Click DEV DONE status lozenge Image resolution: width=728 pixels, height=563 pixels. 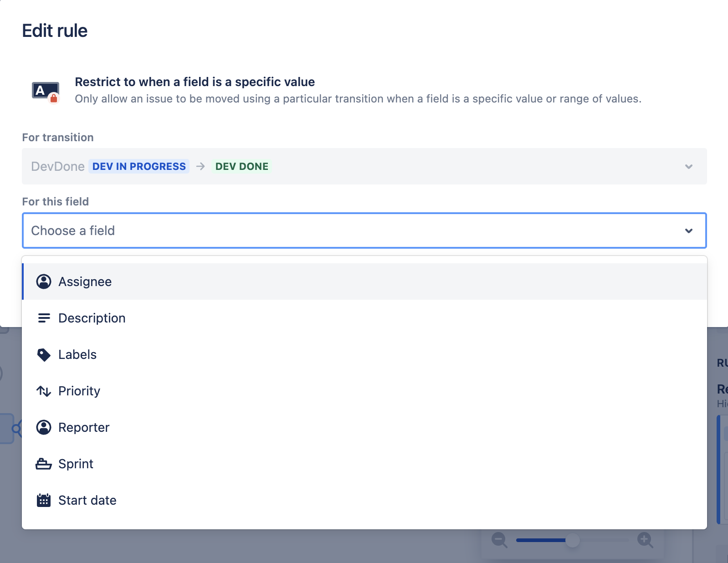[x=242, y=166]
